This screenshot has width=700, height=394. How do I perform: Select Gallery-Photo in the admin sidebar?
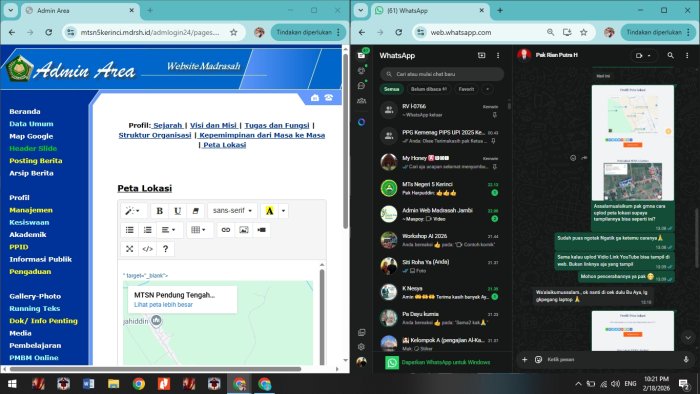pos(35,296)
